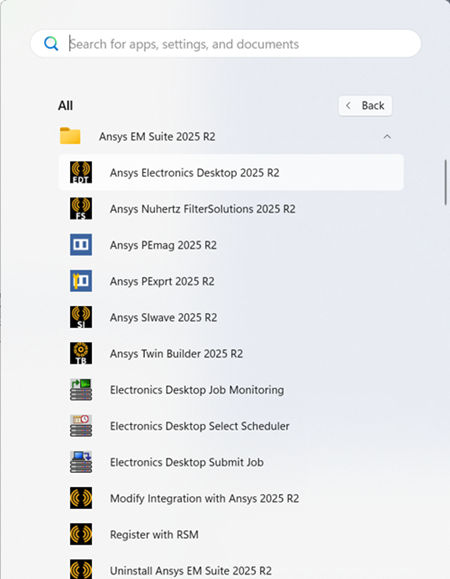Go back using the Back button
This screenshot has width=450, height=579.
365,106
